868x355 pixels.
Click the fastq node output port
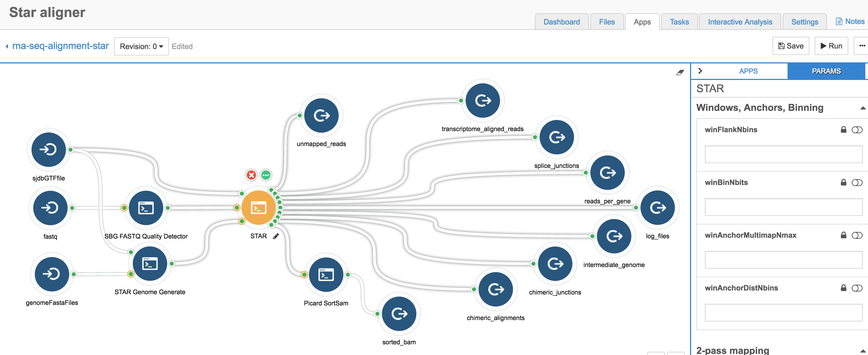click(72, 208)
